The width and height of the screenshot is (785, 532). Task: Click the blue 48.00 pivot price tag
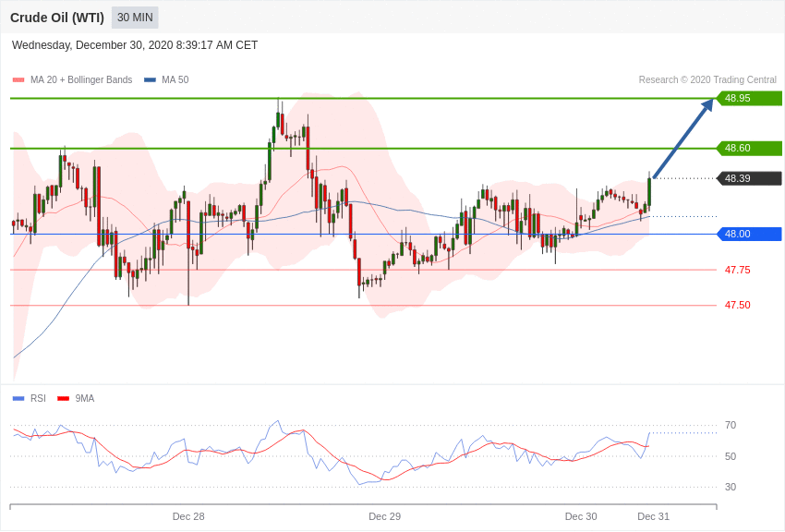(x=749, y=234)
